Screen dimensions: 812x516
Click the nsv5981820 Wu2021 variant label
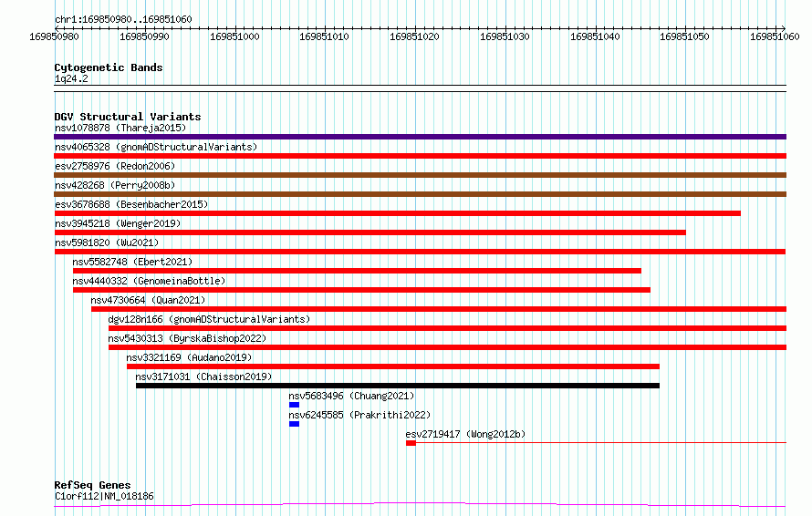tap(107, 243)
